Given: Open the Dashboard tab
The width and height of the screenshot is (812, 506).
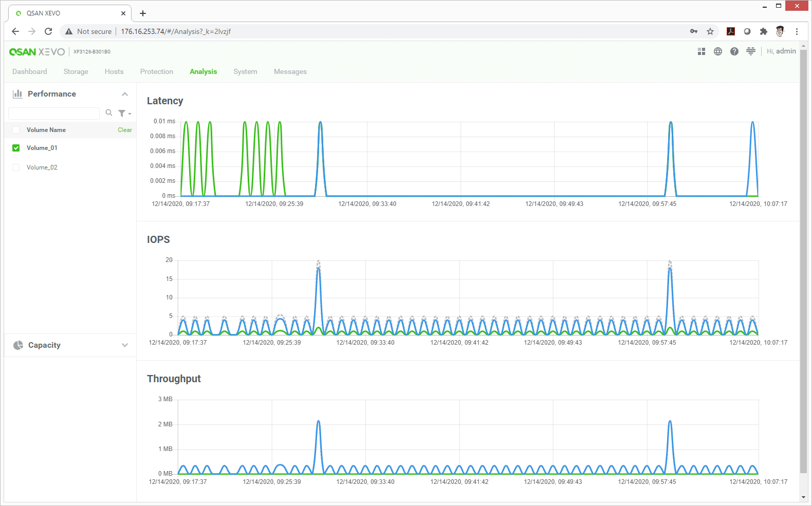Looking at the screenshot, I should [x=30, y=72].
